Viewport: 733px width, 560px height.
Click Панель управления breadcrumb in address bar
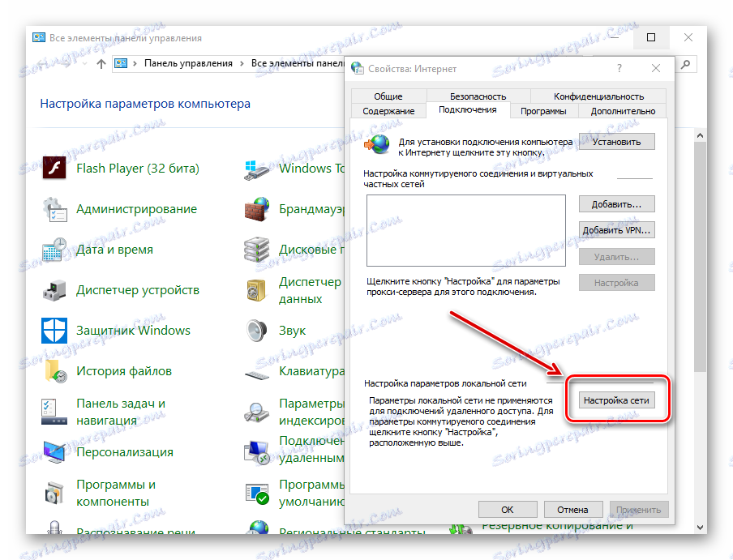[188, 63]
